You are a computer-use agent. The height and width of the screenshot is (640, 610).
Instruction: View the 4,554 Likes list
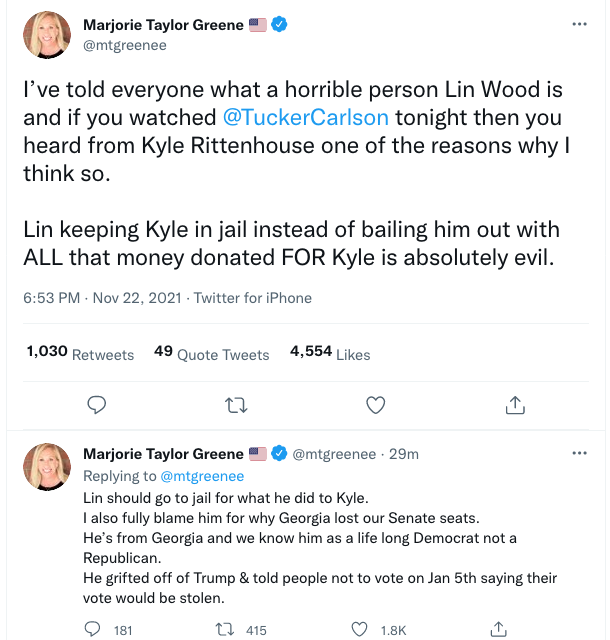(330, 353)
